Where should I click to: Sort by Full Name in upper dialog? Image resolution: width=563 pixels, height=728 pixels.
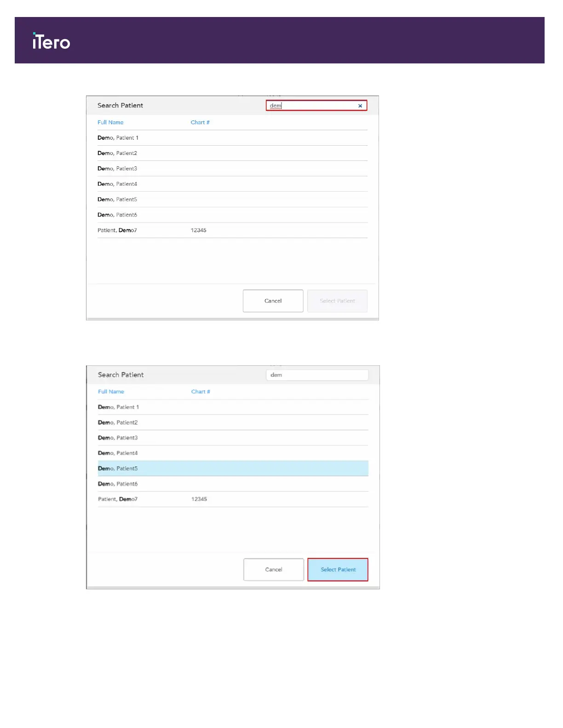(x=110, y=122)
